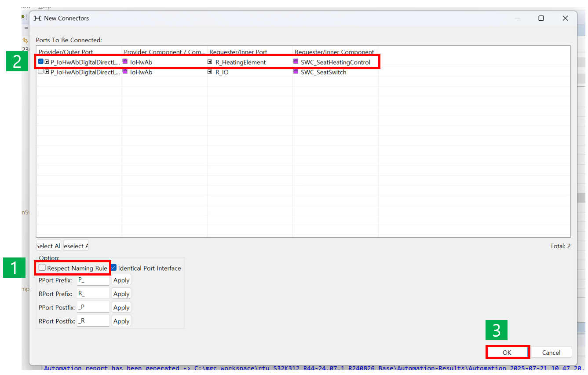This screenshot has height=375, width=588.
Task: Click the R_IO requester port icon
Action: click(x=210, y=72)
